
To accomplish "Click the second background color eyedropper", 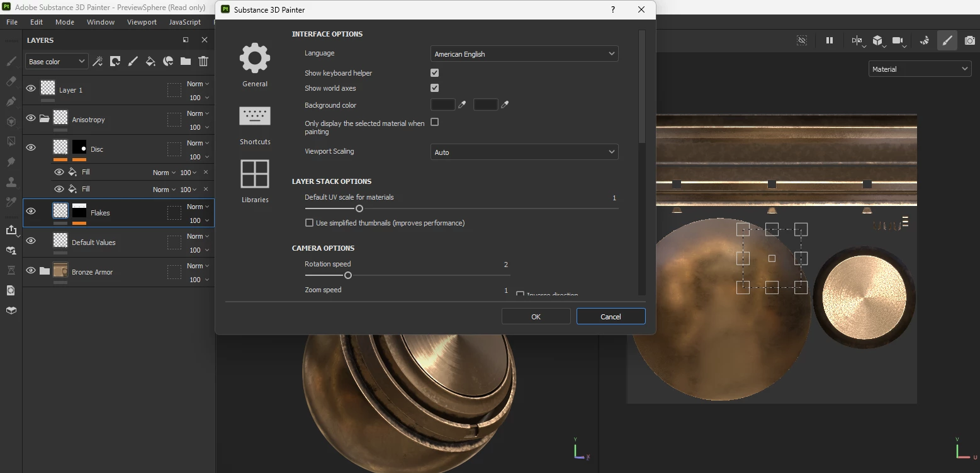I will [x=505, y=105].
